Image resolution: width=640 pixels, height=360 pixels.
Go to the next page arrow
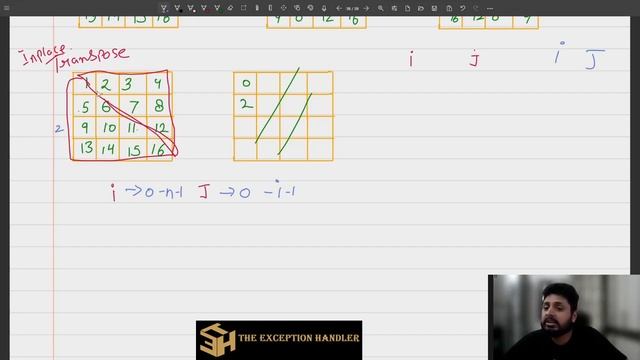tap(366, 8)
